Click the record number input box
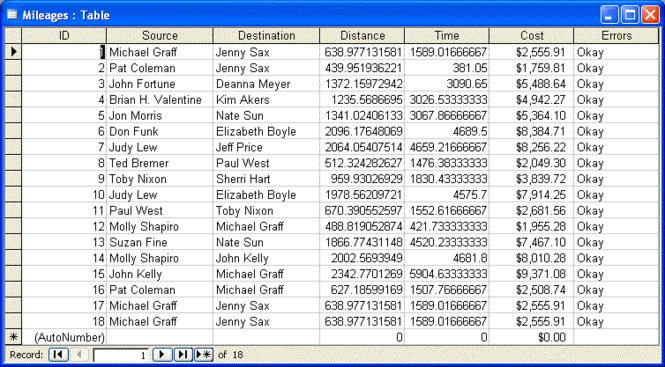 tap(121, 355)
